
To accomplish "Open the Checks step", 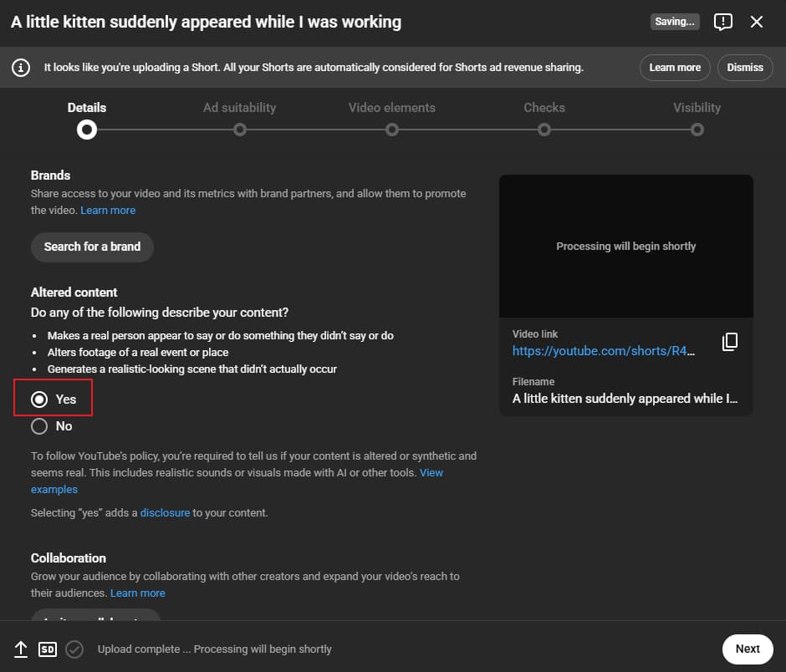I will (x=544, y=130).
